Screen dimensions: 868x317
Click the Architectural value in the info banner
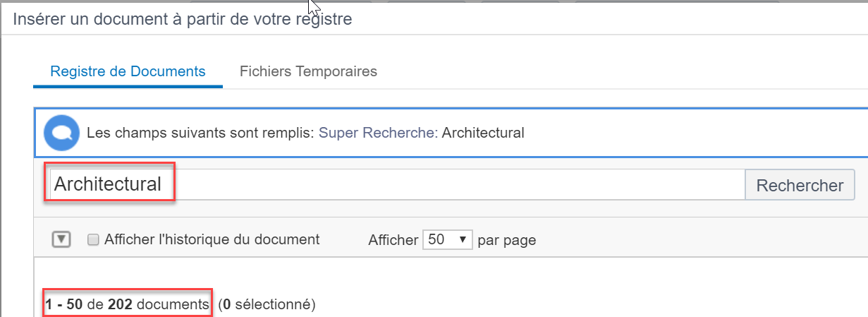(483, 133)
